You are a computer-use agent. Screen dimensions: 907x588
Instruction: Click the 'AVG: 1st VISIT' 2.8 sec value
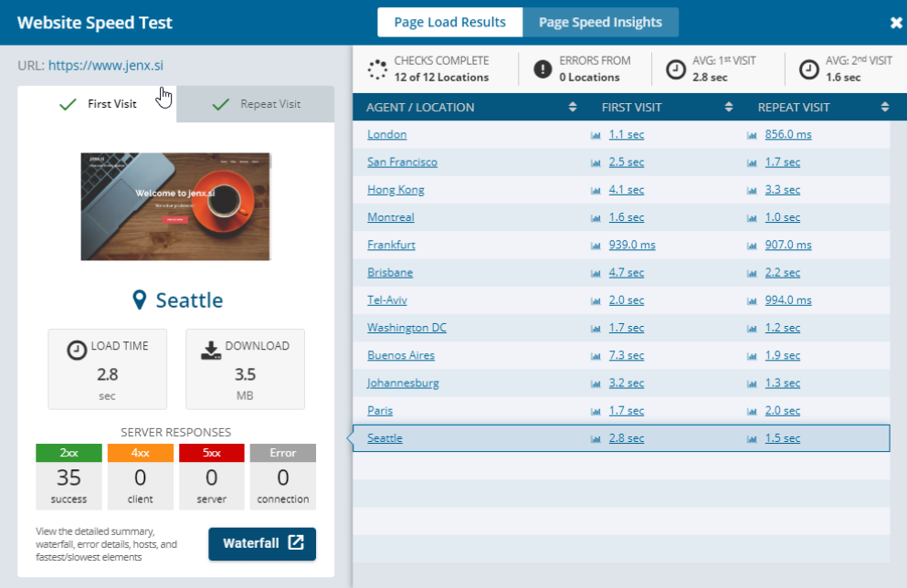(710, 78)
